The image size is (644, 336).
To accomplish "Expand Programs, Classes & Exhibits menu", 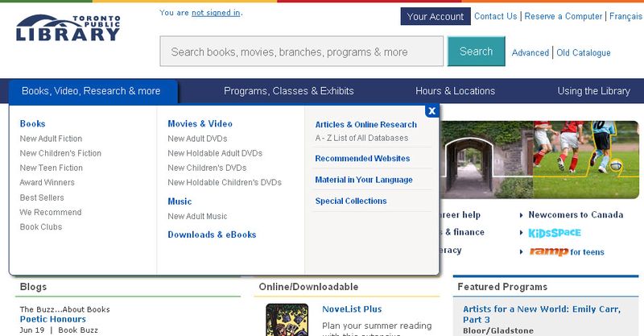I will click(x=288, y=91).
